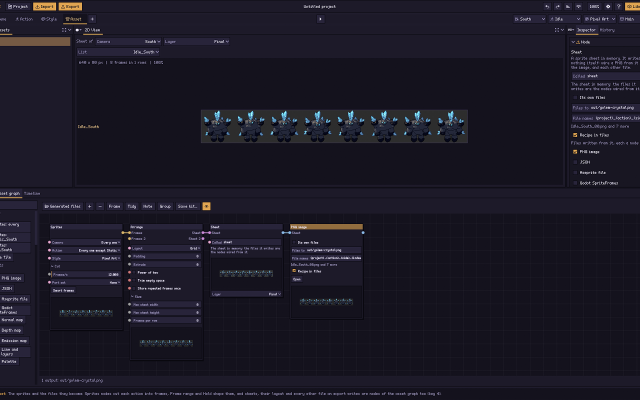Click the Generated files button in the graph toolbar
640x400 pixels.
click(x=63, y=206)
